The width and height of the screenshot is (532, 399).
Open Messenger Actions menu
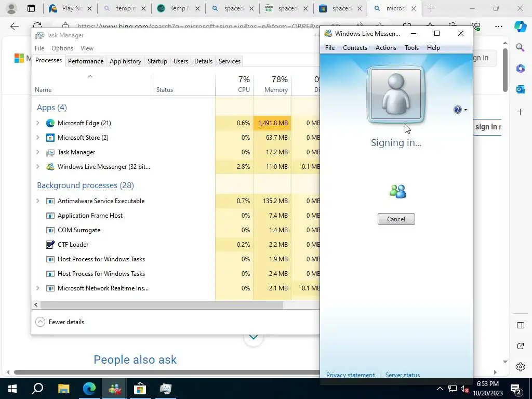click(x=386, y=48)
